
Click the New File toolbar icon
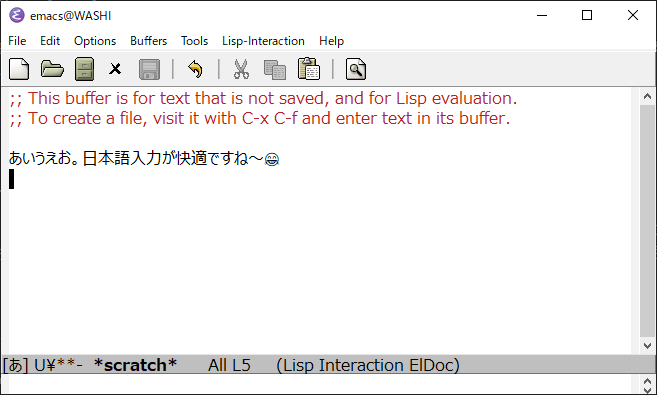click(19, 69)
